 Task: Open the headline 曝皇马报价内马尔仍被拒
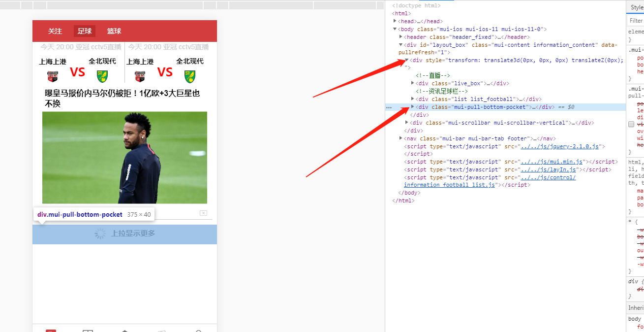123,99
